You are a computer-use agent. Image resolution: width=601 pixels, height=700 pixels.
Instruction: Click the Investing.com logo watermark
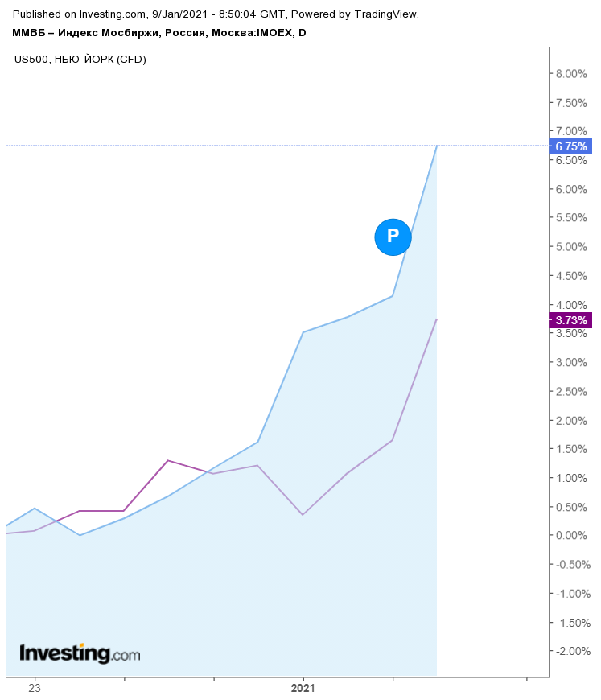80,653
